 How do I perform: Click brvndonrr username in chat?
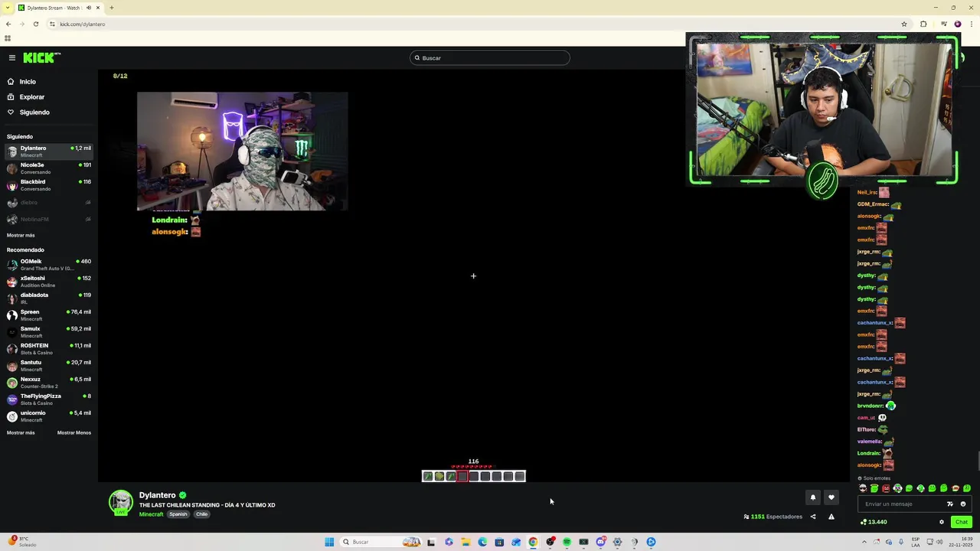click(871, 406)
